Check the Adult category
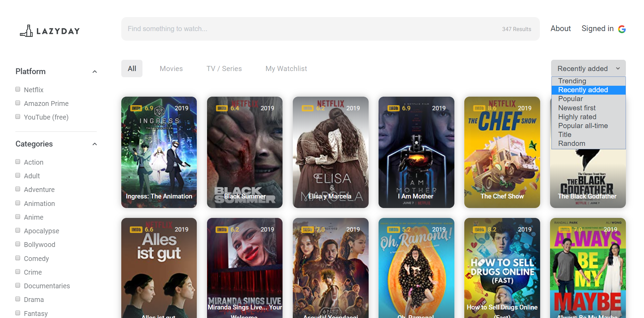The width and height of the screenshot is (644, 318). tap(18, 175)
